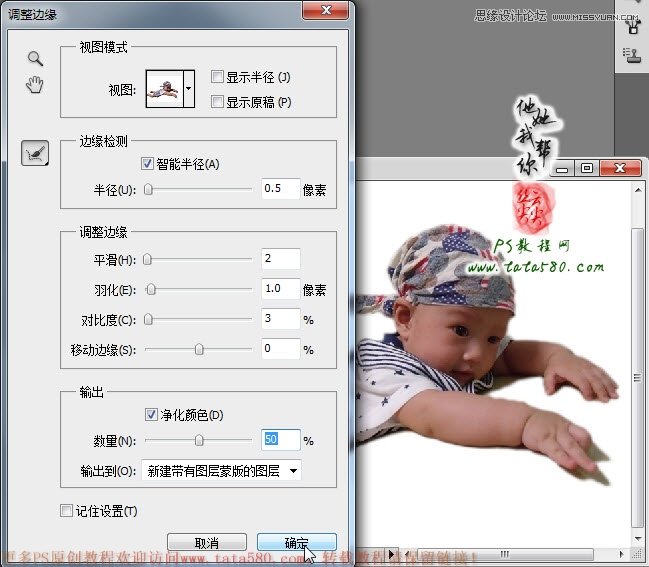Uncheck 净化颜色(D) checkbox
The width and height of the screenshot is (649, 567).
tap(151, 414)
